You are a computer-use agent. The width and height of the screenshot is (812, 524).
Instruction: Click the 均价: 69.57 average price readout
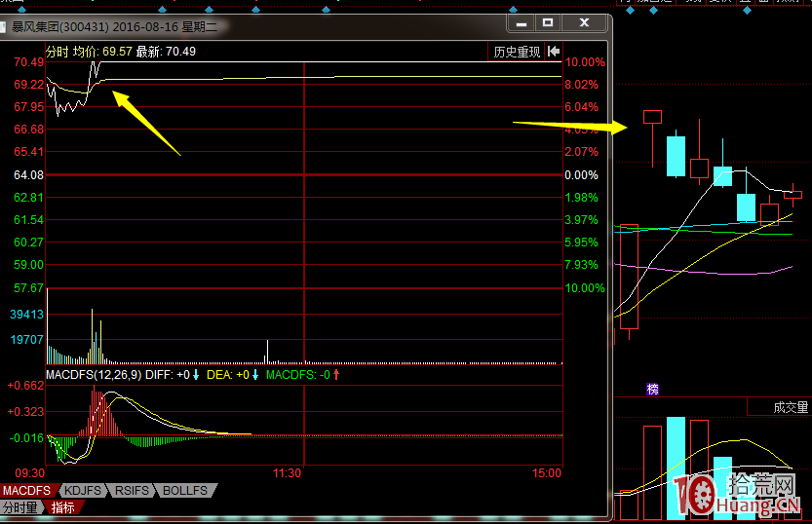coord(102,52)
